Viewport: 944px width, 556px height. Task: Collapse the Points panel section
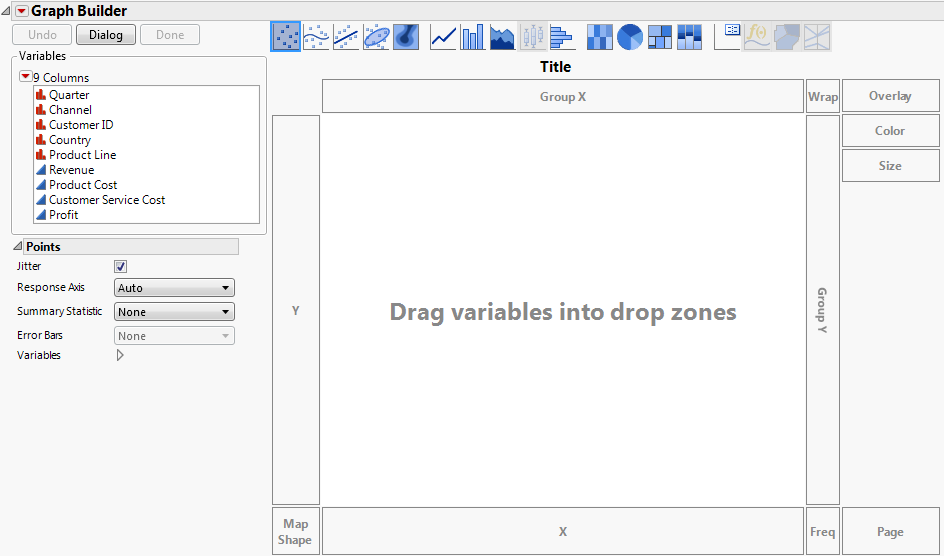18,247
